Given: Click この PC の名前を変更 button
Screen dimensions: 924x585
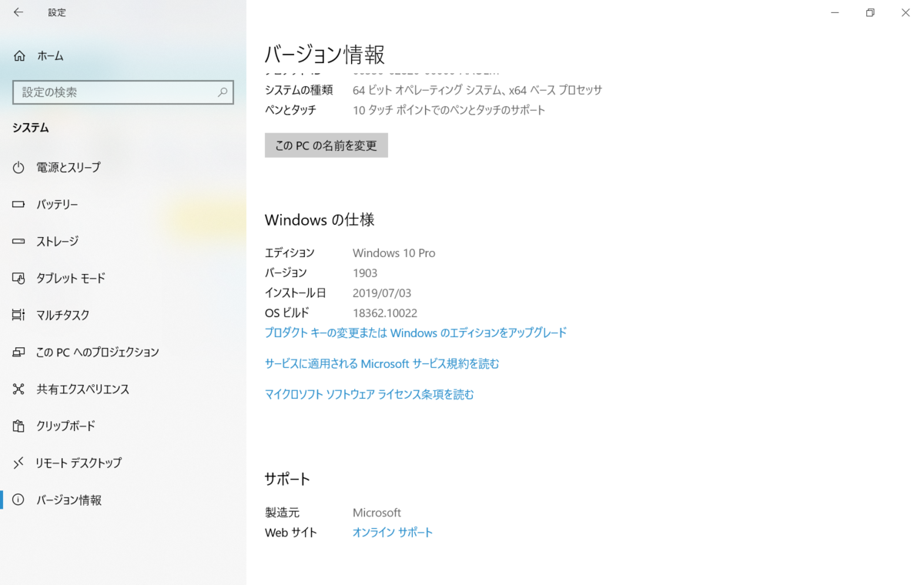Looking at the screenshot, I should pyautogui.click(x=326, y=145).
